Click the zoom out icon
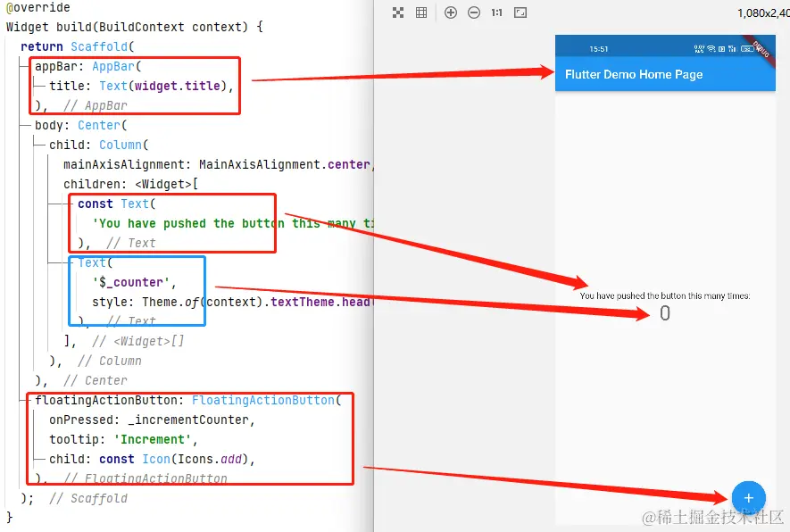 point(474,13)
